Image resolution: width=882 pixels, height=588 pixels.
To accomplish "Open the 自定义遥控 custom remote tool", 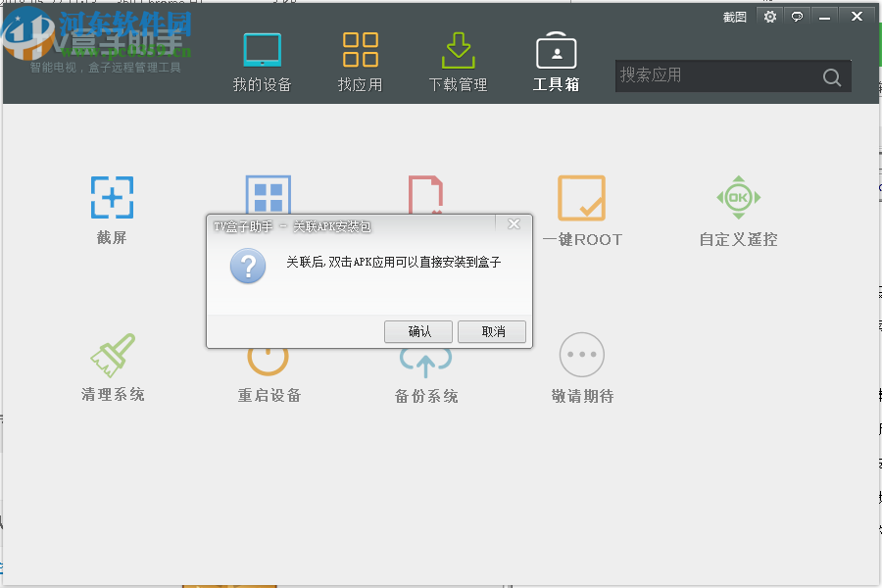I will (738, 208).
